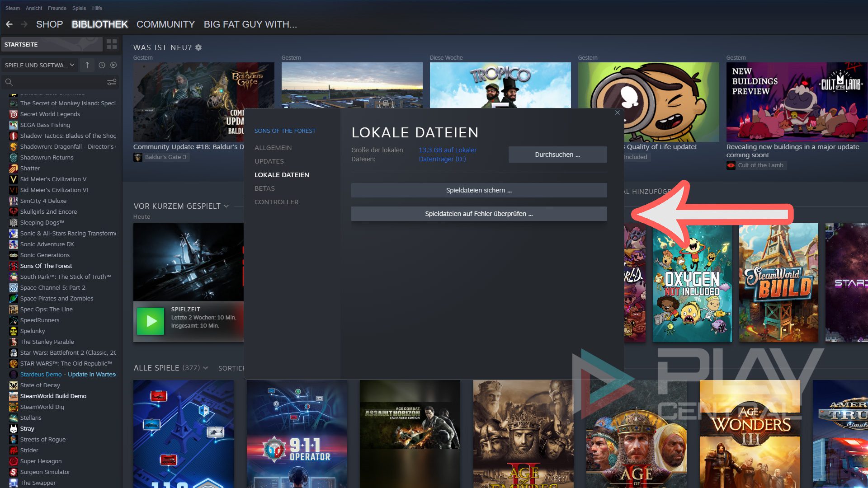Click 'Spieldateien auf Fehler überprüfen' button

479,214
